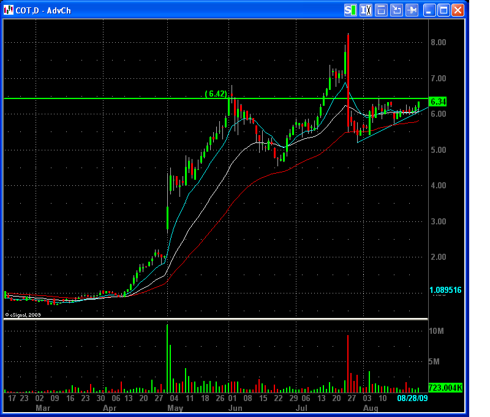Click the COT,D - AdvCh title text

coord(43,11)
